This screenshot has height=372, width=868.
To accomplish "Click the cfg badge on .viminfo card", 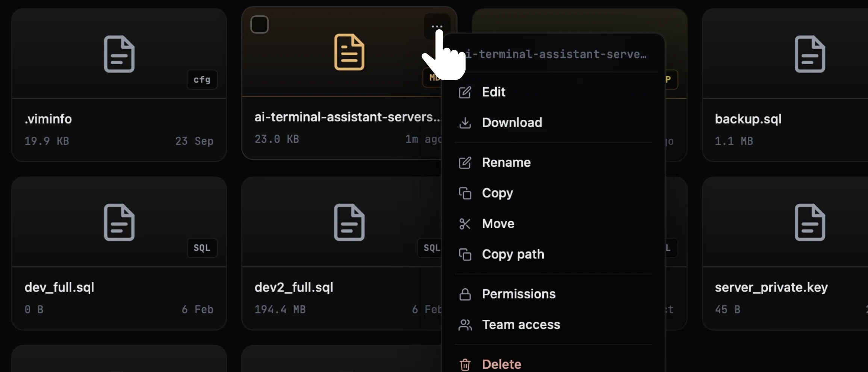I will click(202, 80).
